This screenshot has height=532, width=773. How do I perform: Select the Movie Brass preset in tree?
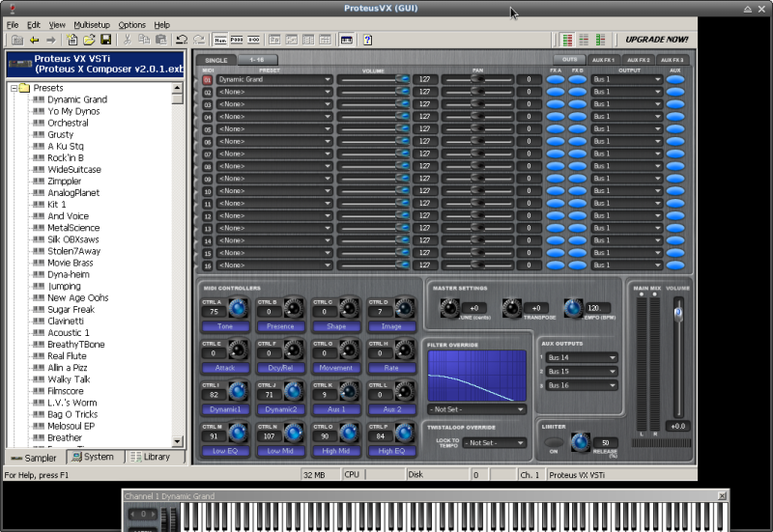70,263
